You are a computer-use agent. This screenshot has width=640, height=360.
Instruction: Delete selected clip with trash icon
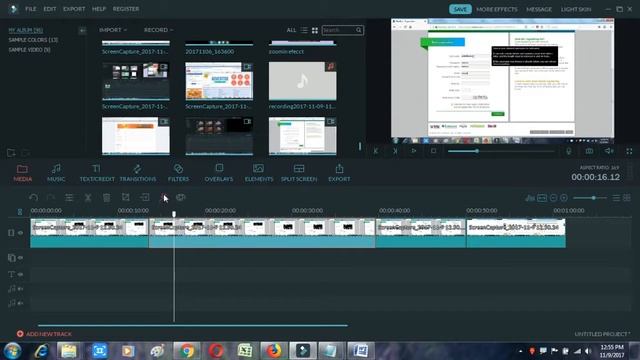pos(107,198)
